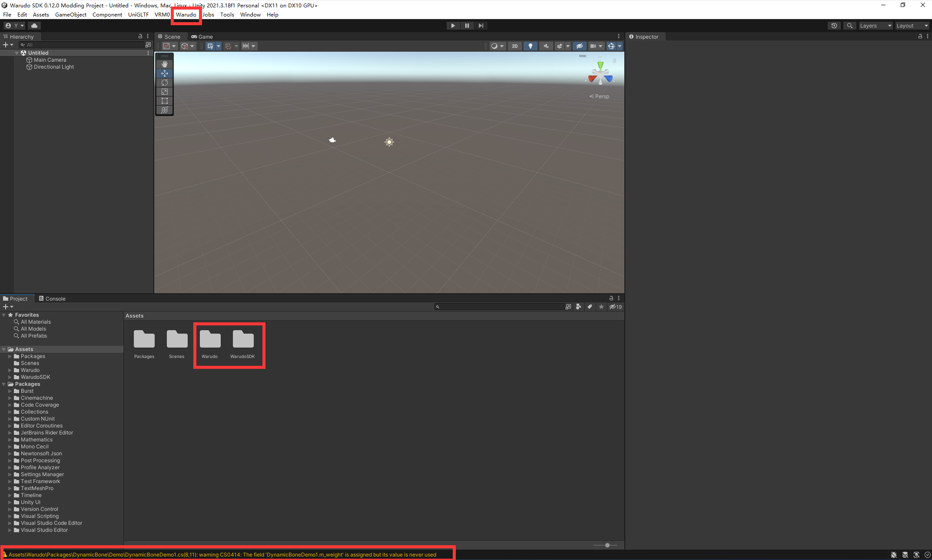
Task: Click the search by label icon
Action: pos(590,307)
